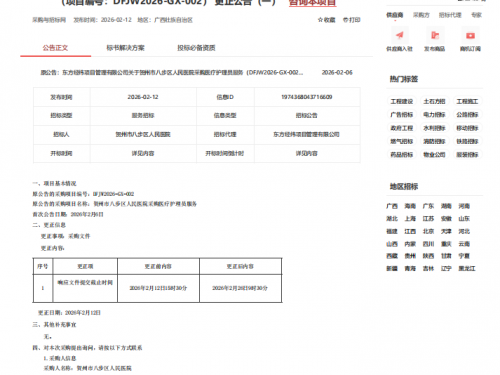Click the 电力招标 hot tag
500x375 pixels.
pyautogui.click(x=434, y=115)
